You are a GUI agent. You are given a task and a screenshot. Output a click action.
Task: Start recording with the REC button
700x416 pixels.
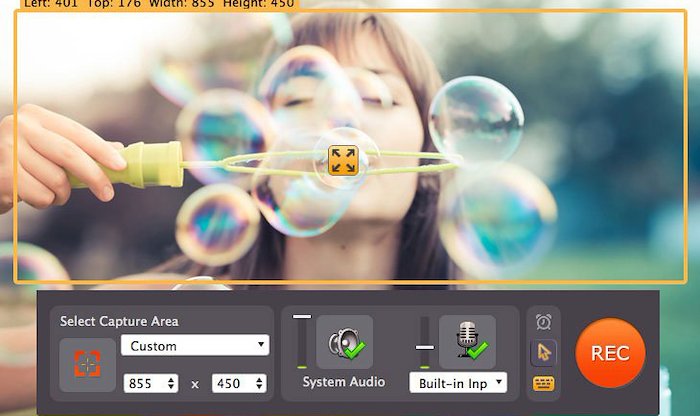610,353
